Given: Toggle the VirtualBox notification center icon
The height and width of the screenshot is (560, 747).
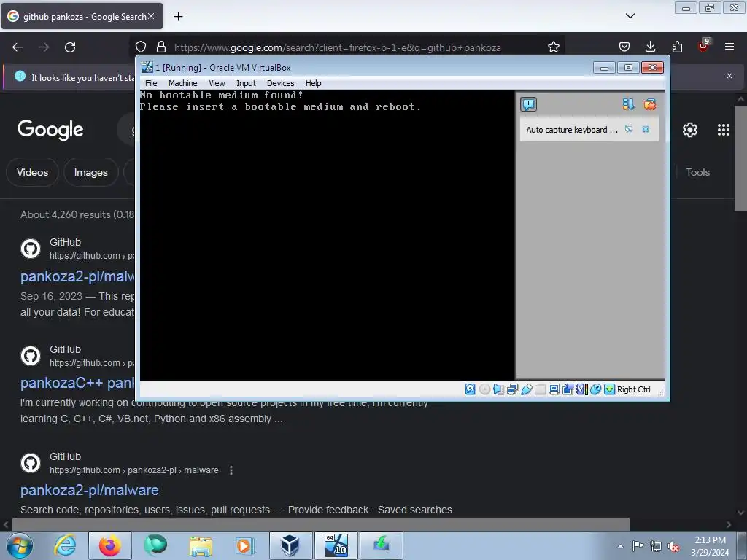Looking at the screenshot, I should pyautogui.click(x=528, y=104).
